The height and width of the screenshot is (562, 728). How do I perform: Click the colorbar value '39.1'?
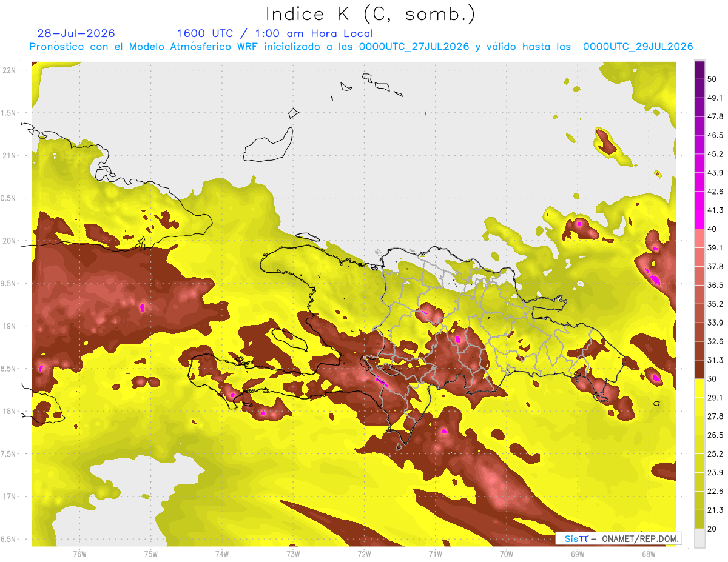[x=715, y=247]
